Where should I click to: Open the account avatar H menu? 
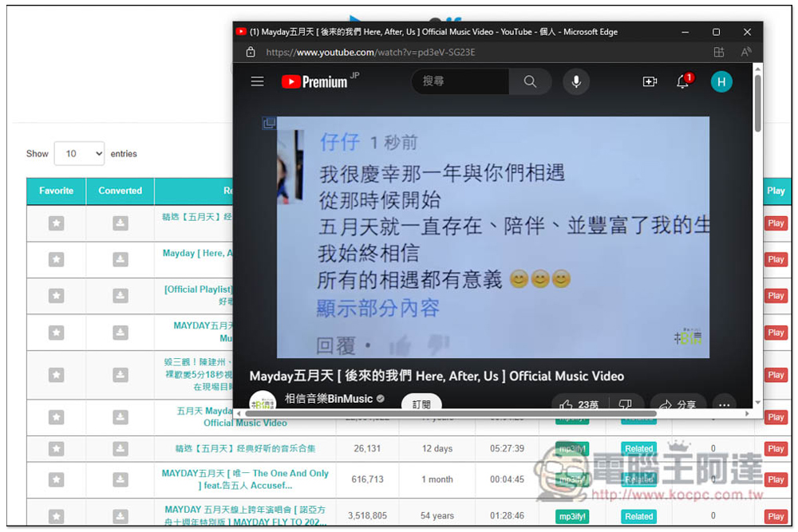(x=721, y=82)
